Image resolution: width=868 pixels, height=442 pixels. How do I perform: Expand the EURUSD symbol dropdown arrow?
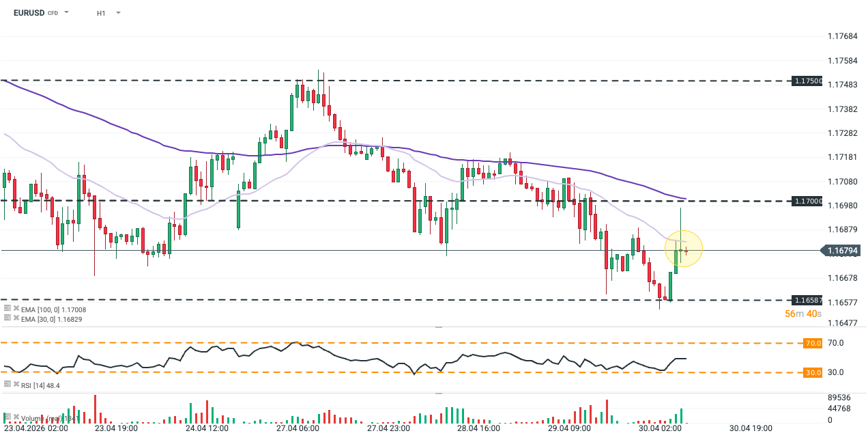pos(66,13)
